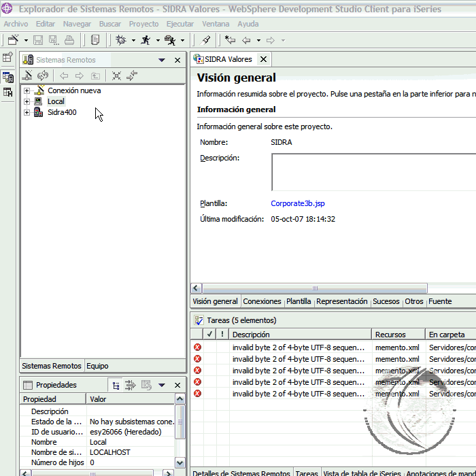Open the Proyecto menu
Viewport: 476px width, 476px height.
[x=143, y=24]
